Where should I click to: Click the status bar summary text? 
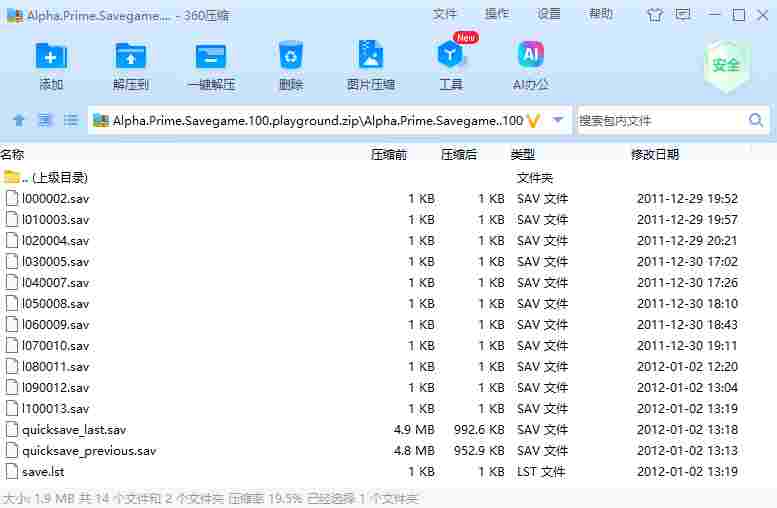[x=211, y=499]
